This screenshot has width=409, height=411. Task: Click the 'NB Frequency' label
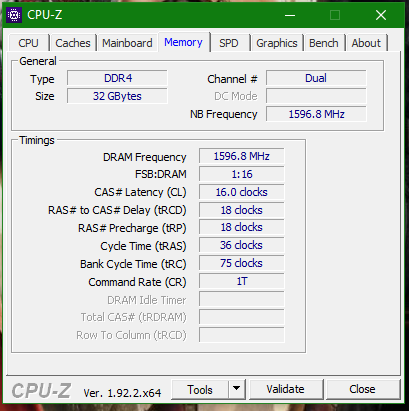223,114
